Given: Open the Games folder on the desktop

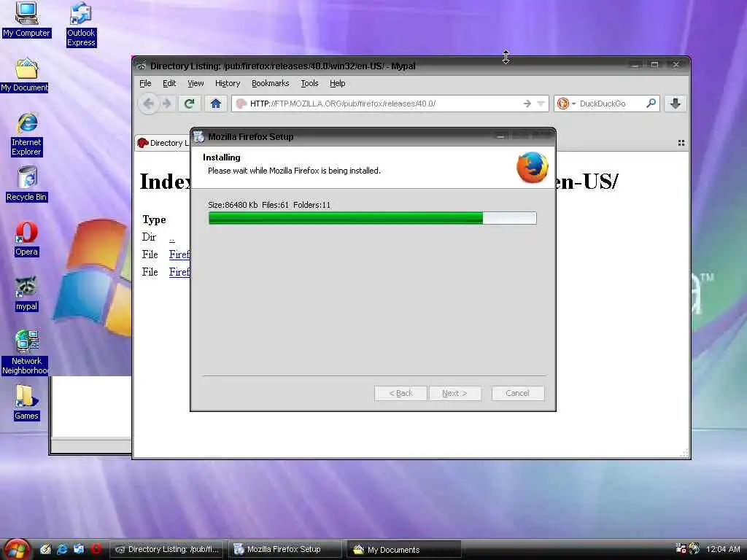Looking at the screenshot, I should (26, 402).
